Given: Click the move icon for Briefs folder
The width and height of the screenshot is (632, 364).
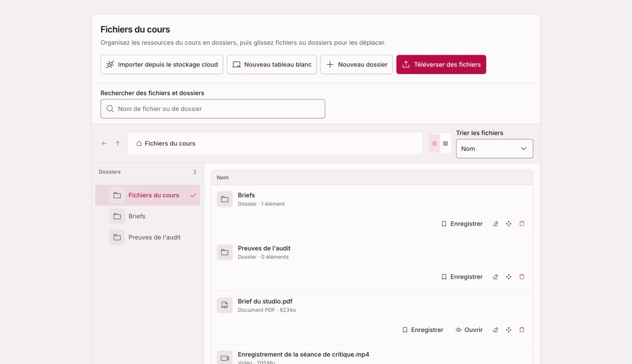Looking at the screenshot, I should (x=509, y=224).
